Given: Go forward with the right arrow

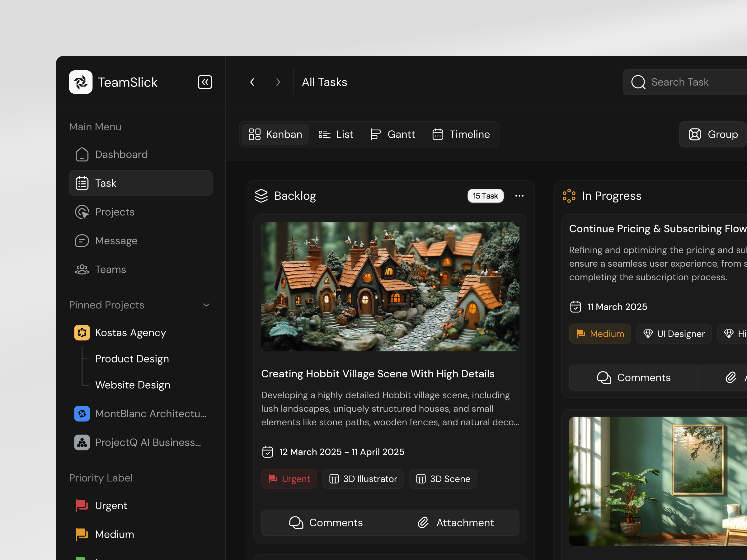Looking at the screenshot, I should [x=278, y=82].
